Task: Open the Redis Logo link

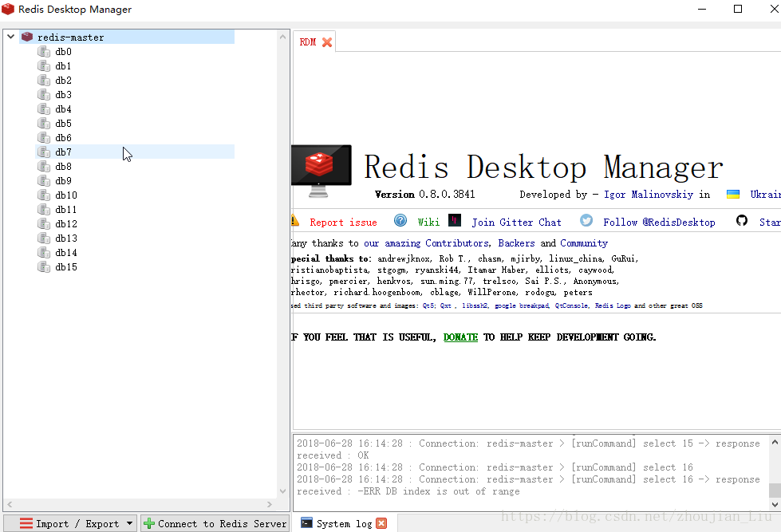Action: pos(613,305)
